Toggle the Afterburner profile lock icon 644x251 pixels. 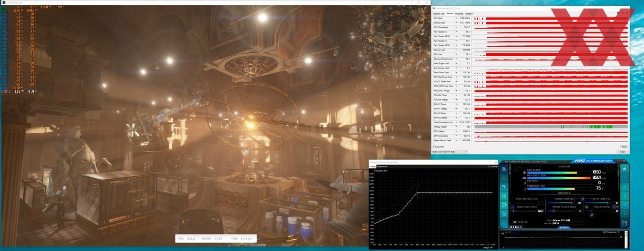click(625, 168)
